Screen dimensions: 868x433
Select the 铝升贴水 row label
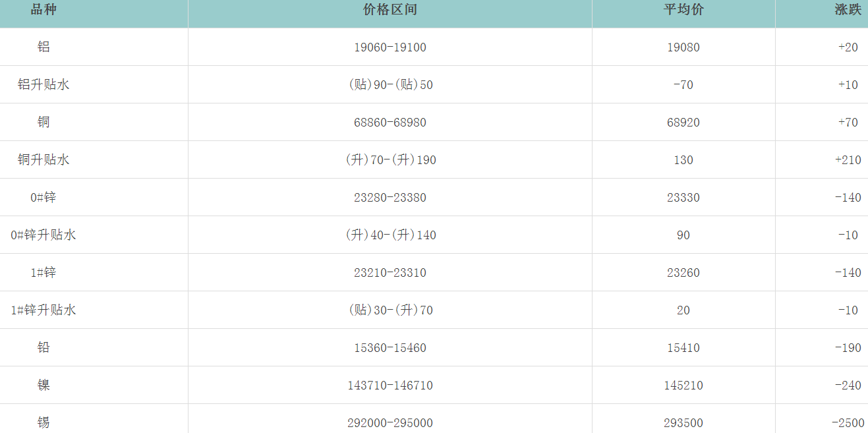coord(43,85)
